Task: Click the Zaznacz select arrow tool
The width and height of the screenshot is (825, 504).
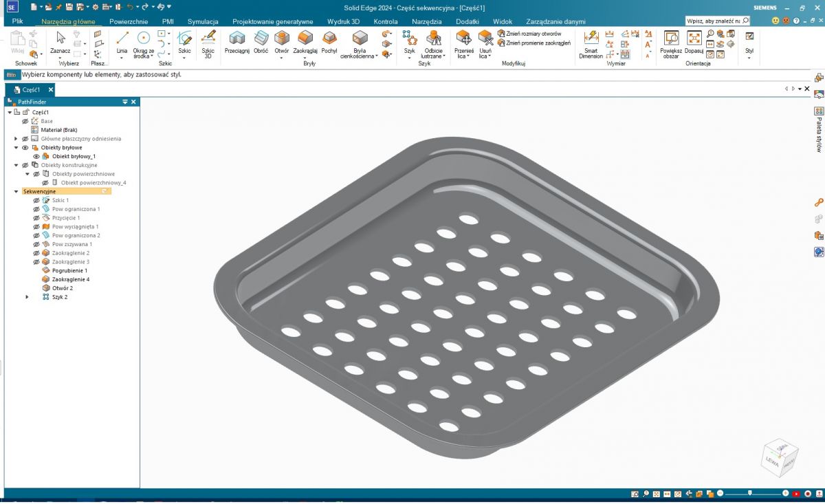Action: pos(60,41)
